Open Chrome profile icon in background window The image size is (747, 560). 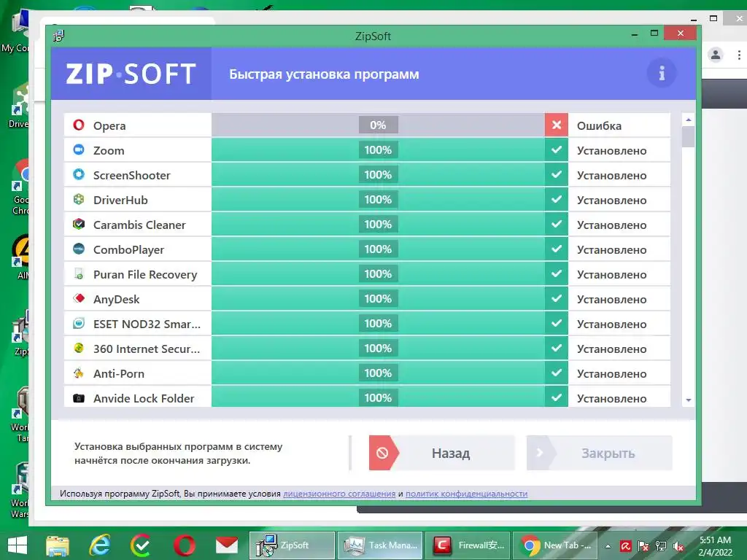click(x=716, y=55)
